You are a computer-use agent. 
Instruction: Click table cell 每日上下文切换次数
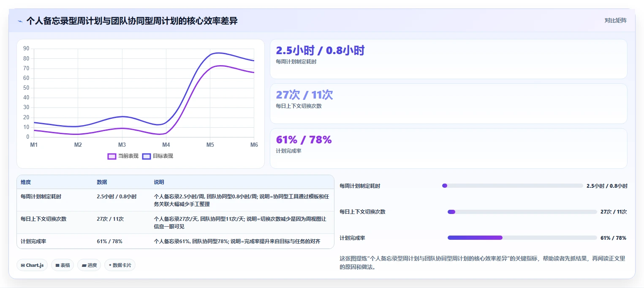coord(43,219)
